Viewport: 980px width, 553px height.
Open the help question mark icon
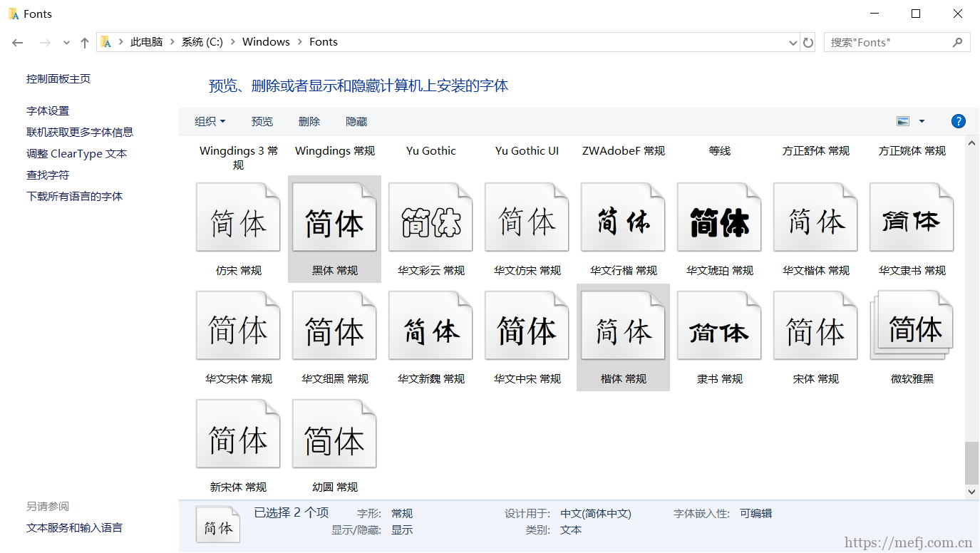[x=959, y=121]
